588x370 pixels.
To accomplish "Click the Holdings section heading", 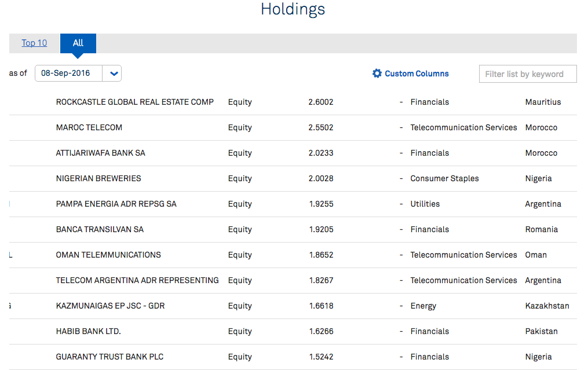I will tap(293, 9).
